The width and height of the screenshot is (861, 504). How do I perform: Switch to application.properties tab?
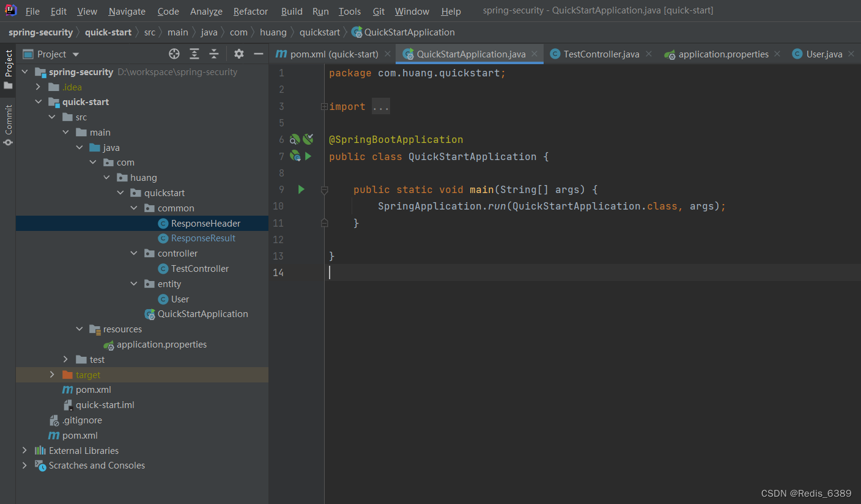[x=723, y=54]
